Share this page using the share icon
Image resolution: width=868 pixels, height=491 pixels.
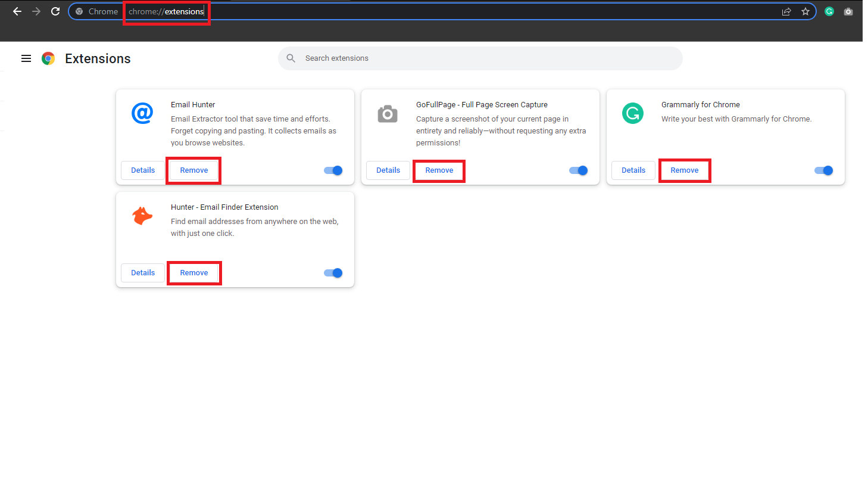[786, 11]
